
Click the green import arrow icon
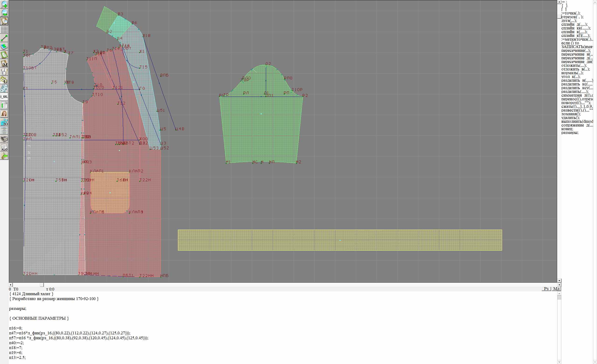(x=4, y=156)
